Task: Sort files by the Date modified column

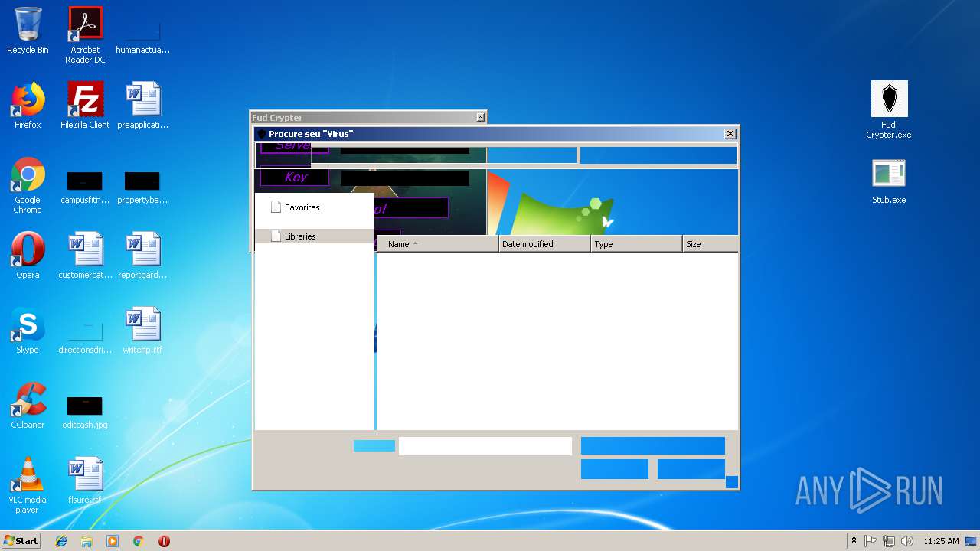Action: coord(544,244)
